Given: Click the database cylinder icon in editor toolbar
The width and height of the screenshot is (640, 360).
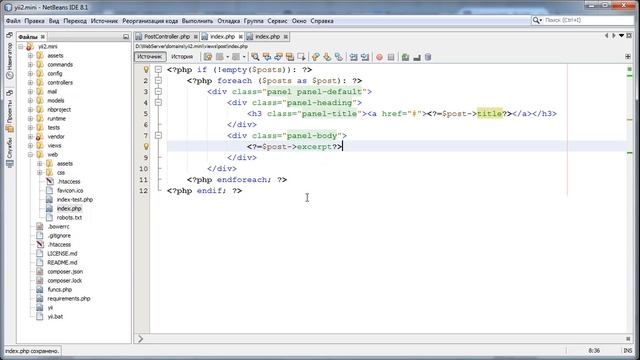Looking at the screenshot, I should (428, 57).
